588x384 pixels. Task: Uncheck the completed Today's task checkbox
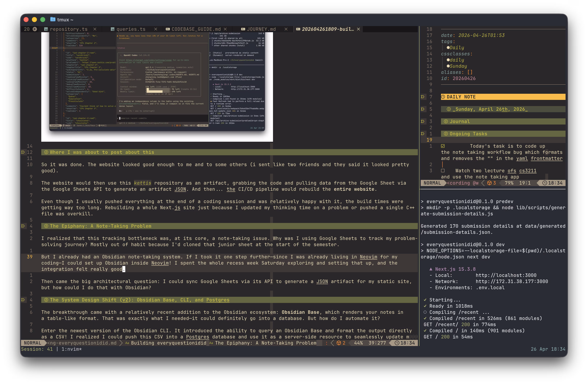(x=443, y=146)
